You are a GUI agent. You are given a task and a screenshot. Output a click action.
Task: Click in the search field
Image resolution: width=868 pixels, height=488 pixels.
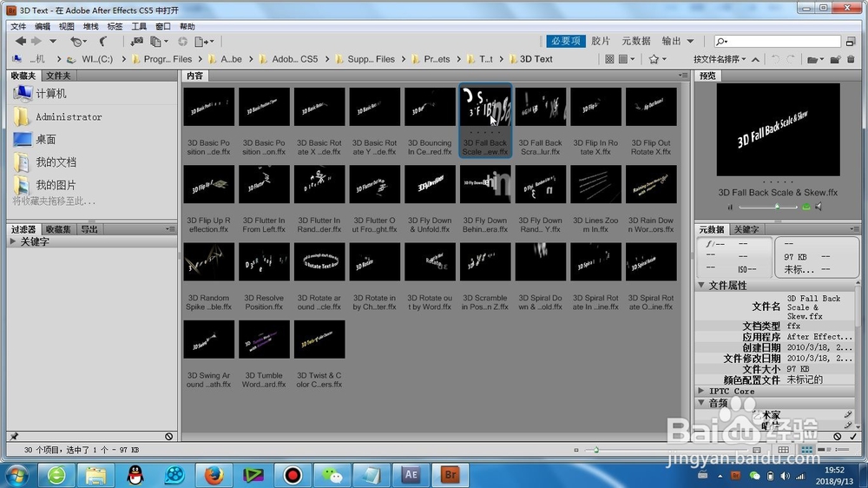point(777,41)
